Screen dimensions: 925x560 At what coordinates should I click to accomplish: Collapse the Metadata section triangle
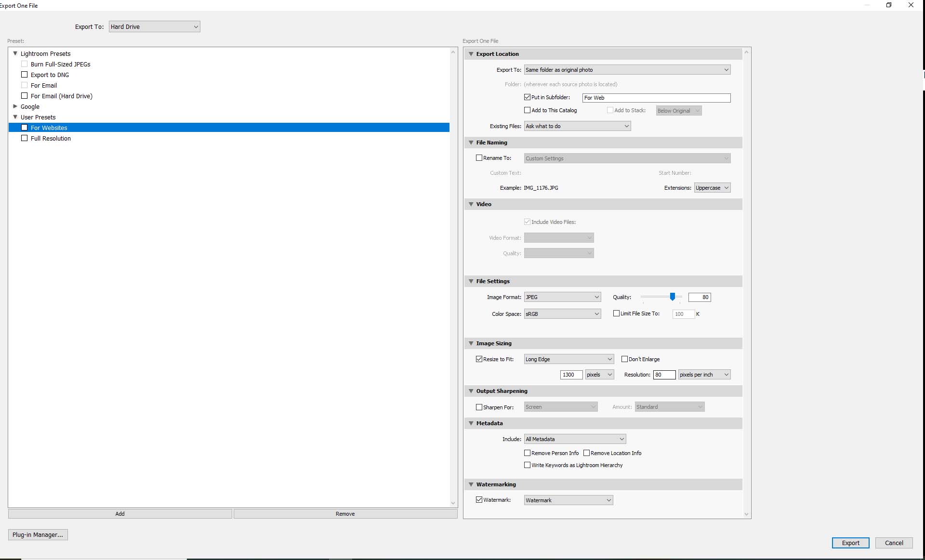click(471, 423)
